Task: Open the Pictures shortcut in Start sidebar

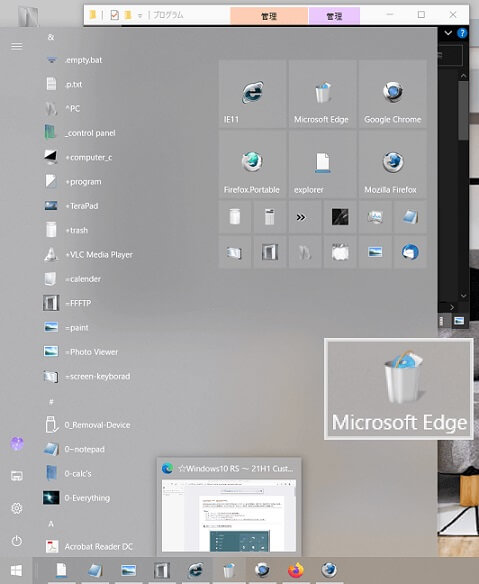Action: [x=16, y=476]
